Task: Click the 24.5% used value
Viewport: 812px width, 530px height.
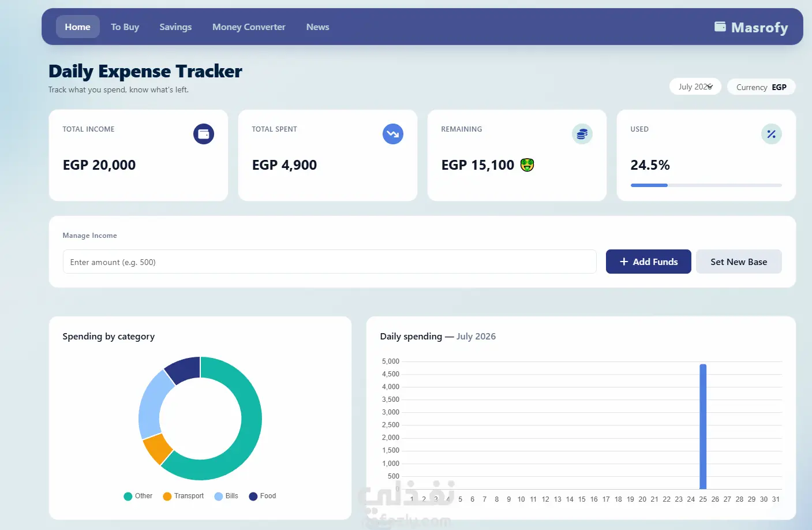Action: pyautogui.click(x=650, y=165)
